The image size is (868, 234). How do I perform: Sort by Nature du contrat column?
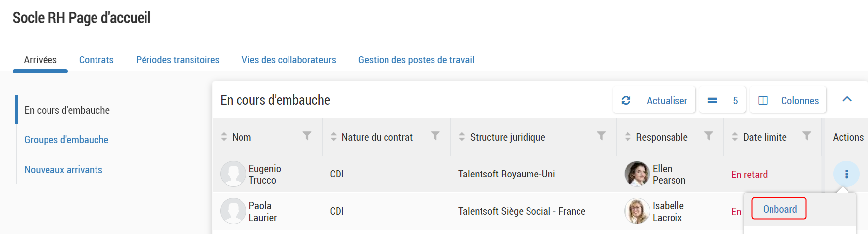point(334,137)
